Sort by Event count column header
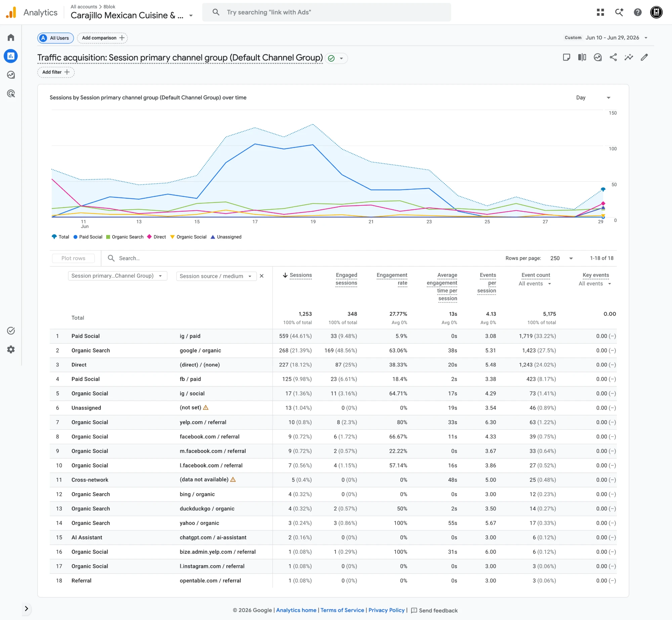 [536, 275]
